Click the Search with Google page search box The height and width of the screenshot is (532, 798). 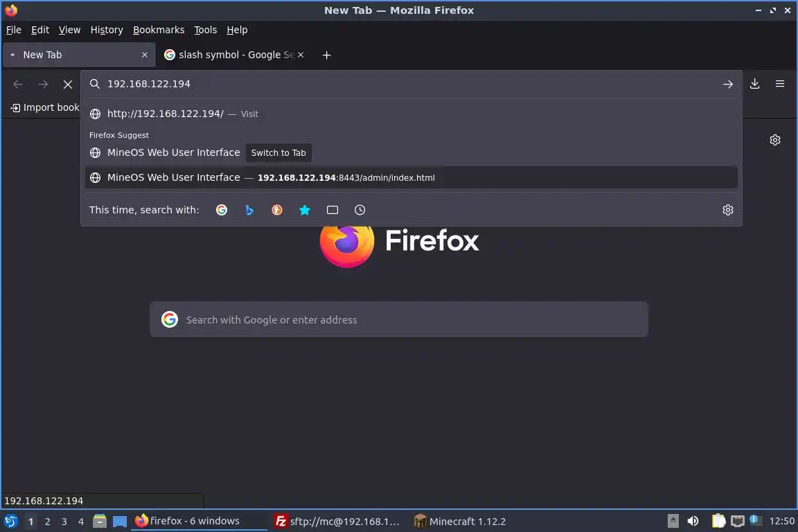pyautogui.click(x=399, y=319)
